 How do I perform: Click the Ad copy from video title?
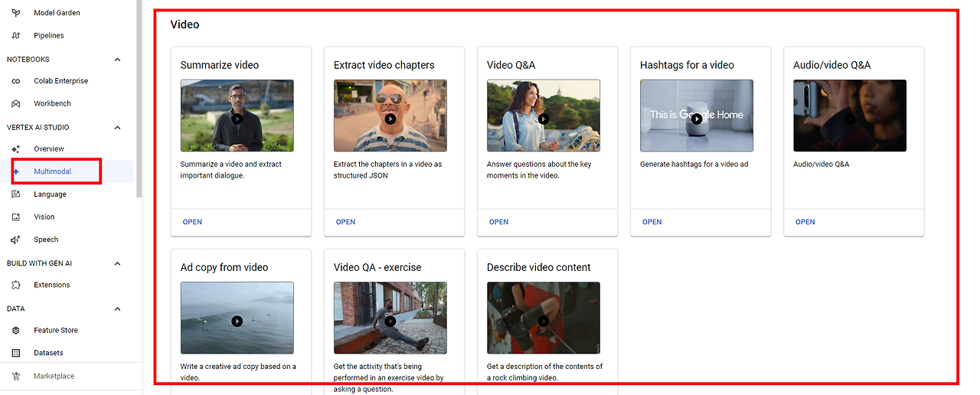224,267
